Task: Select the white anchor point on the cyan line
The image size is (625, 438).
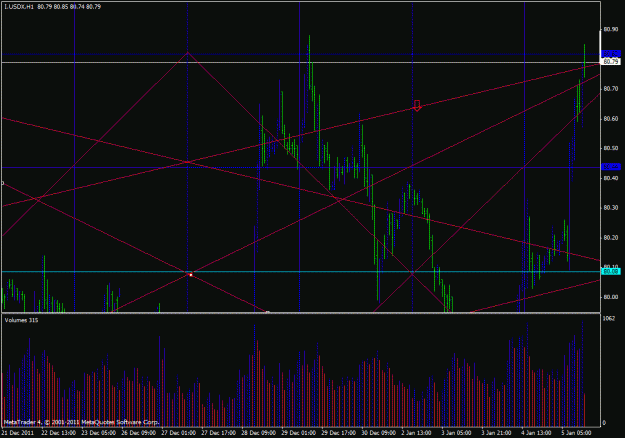Action: click(x=191, y=275)
